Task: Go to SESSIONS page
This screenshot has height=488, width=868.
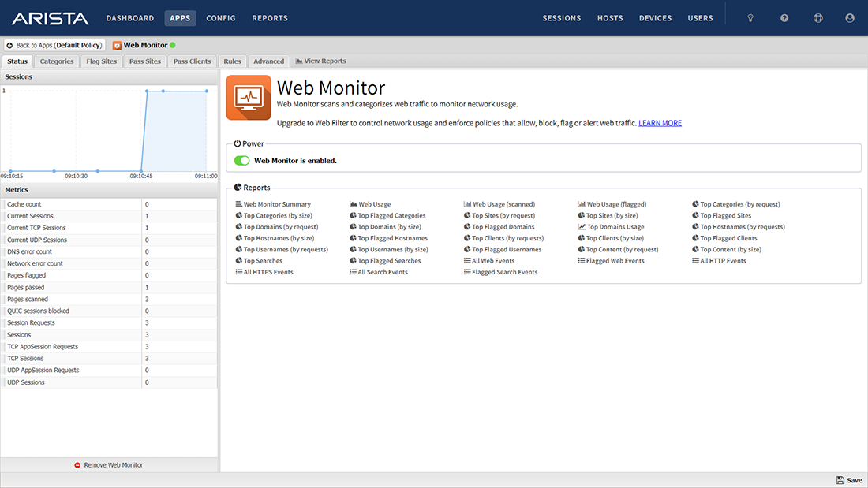Action: click(x=561, y=18)
